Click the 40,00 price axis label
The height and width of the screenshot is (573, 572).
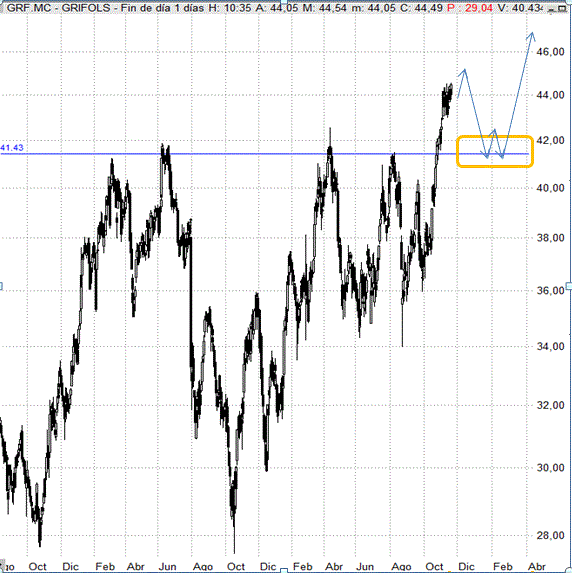550,188
